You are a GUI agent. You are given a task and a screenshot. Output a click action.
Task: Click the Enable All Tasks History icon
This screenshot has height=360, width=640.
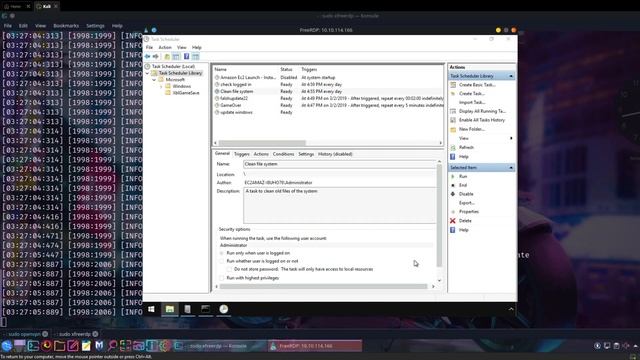tap(453, 120)
